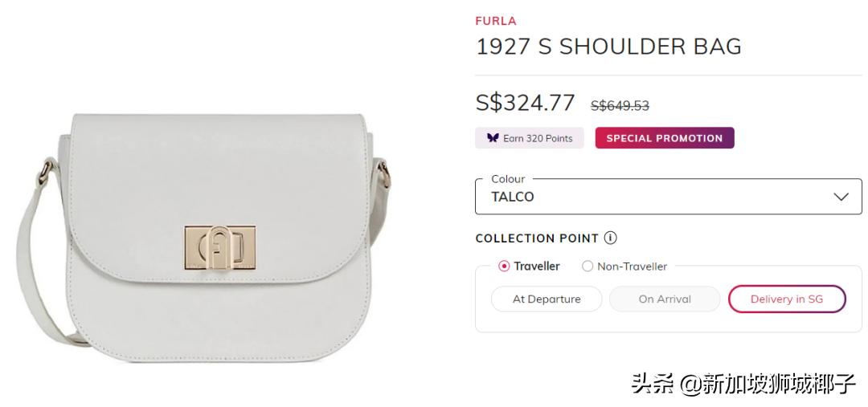
Task: Pick the Delivery in SG option
Action: 787,299
